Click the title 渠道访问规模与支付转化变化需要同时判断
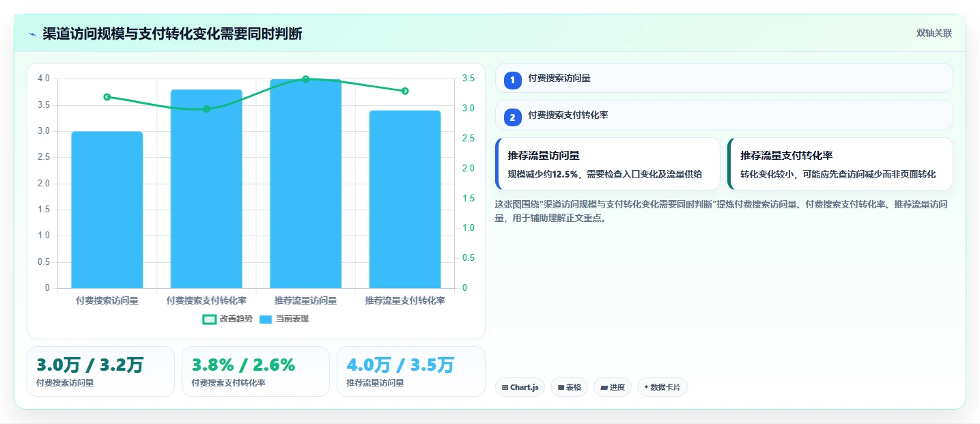The image size is (980, 424). pos(172,34)
